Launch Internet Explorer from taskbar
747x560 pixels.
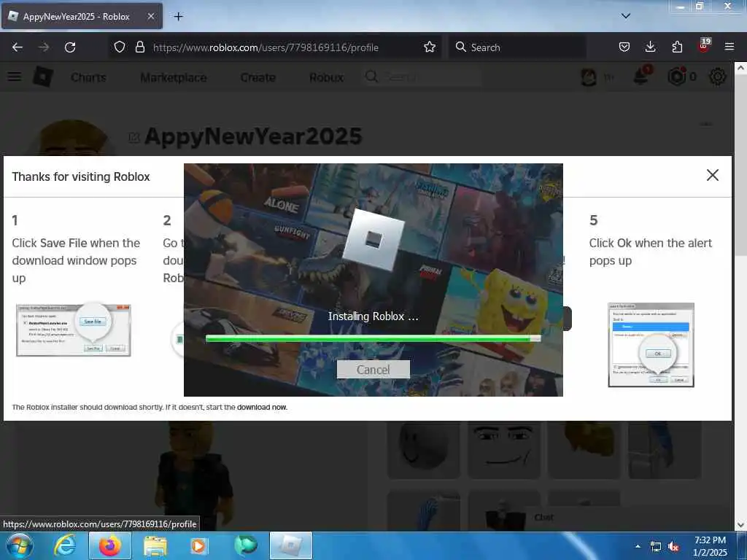pos(65,545)
